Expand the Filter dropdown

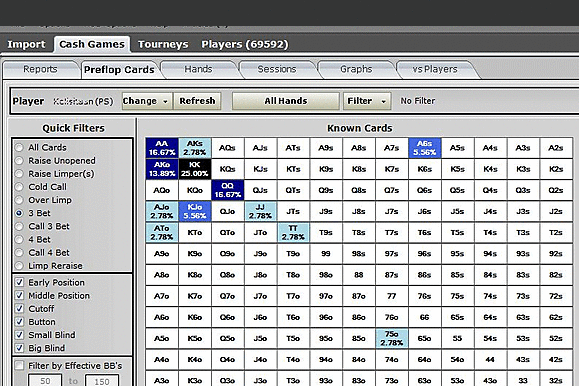coord(367,101)
